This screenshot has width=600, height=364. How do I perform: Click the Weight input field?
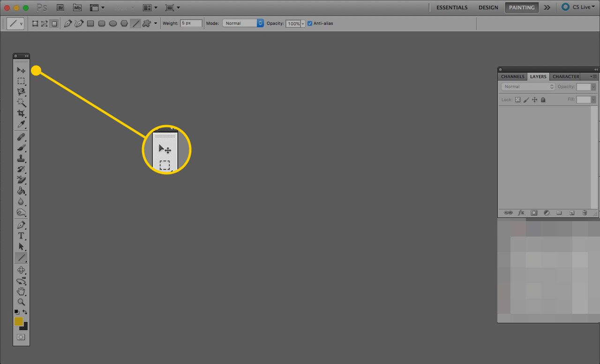(191, 23)
